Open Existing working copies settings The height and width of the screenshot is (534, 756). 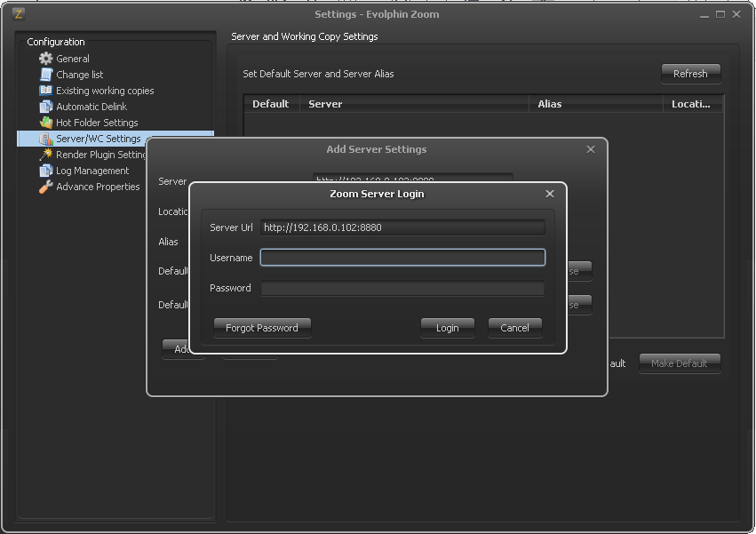pyautogui.click(x=105, y=91)
